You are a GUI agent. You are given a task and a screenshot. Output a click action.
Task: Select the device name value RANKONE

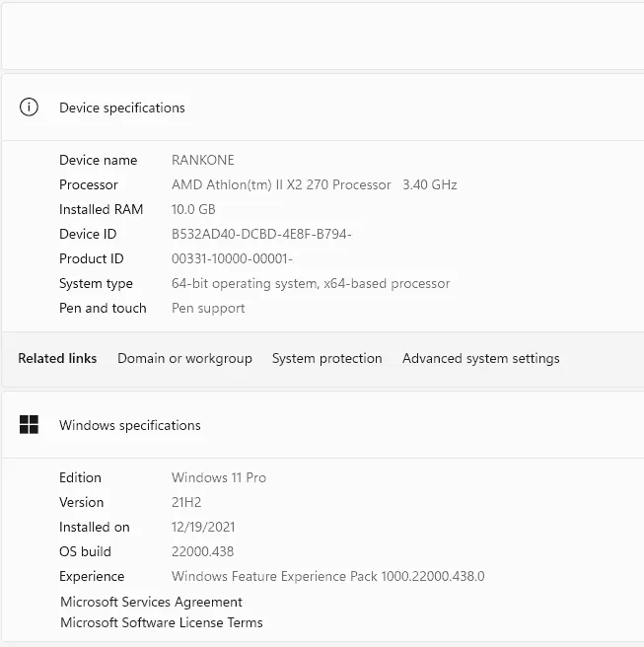pos(202,160)
